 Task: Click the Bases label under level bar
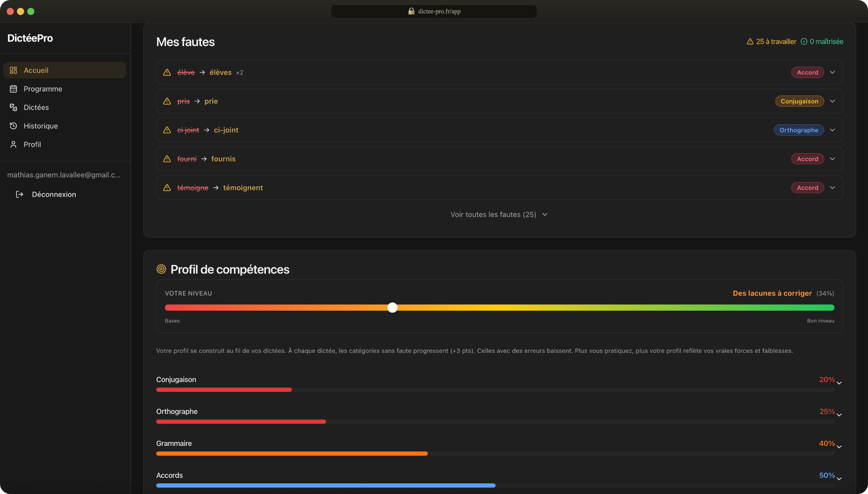172,321
